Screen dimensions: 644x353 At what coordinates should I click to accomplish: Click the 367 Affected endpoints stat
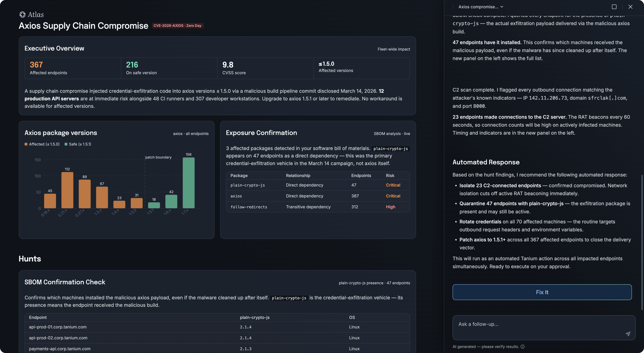point(73,68)
